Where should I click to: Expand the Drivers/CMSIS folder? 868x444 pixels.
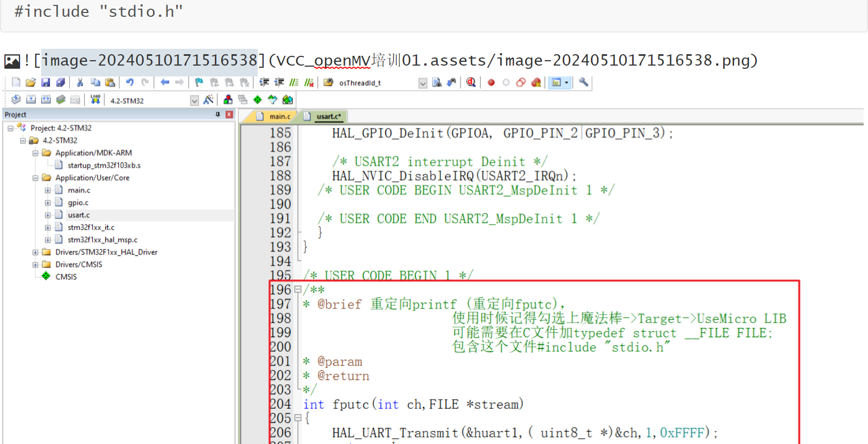click(35, 265)
